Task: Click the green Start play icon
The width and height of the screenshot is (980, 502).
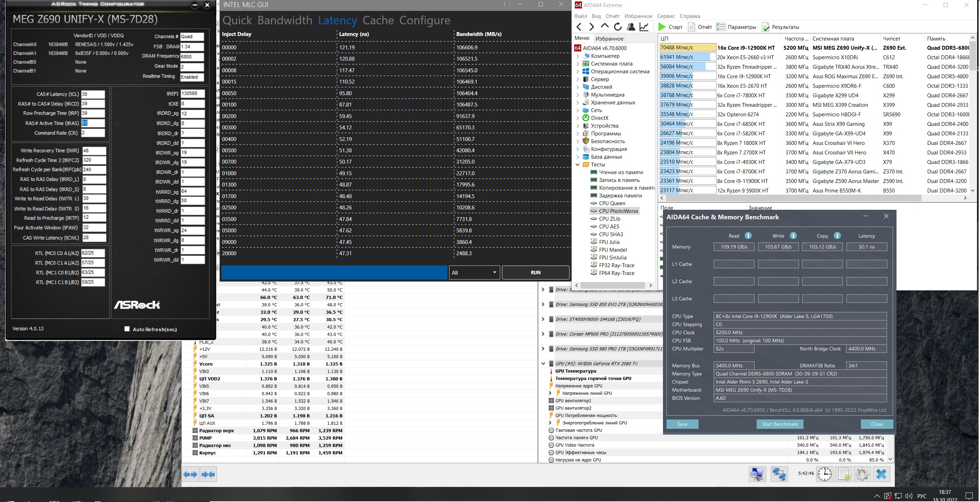Action: pos(662,27)
